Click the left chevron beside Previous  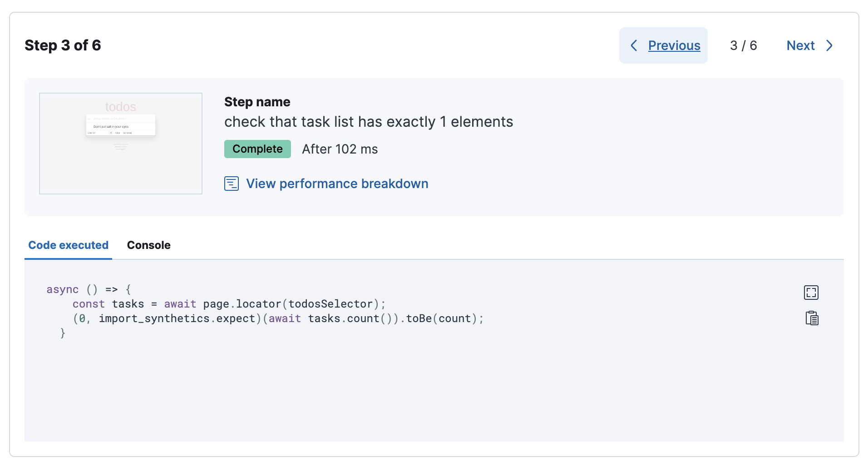(x=634, y=45)
